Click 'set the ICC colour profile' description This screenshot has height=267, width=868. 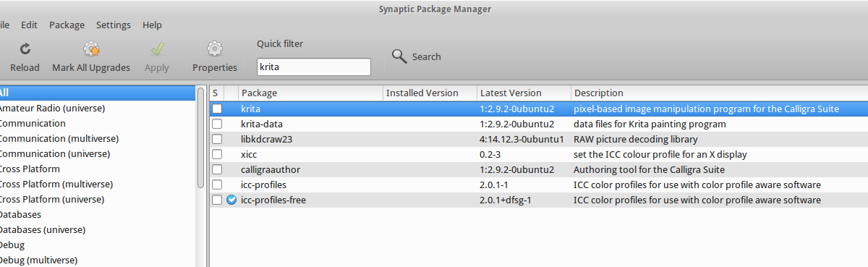[x=660, y=154]
